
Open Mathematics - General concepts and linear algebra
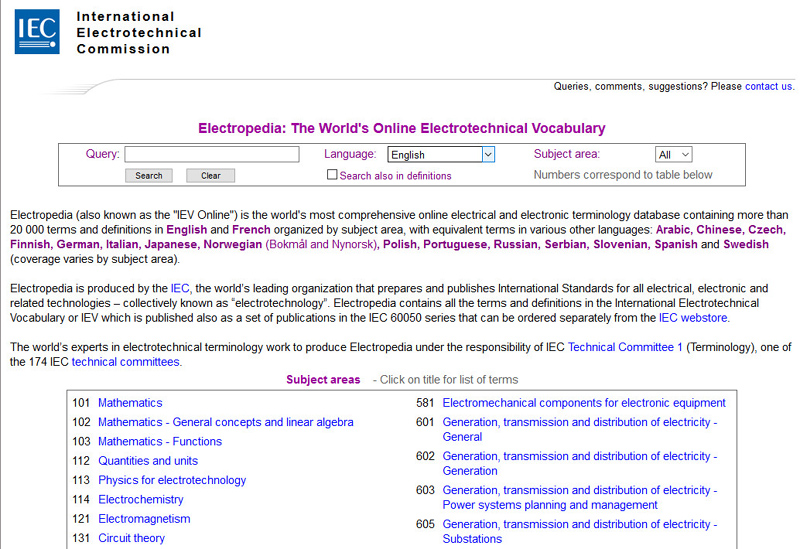click(226, 422)
